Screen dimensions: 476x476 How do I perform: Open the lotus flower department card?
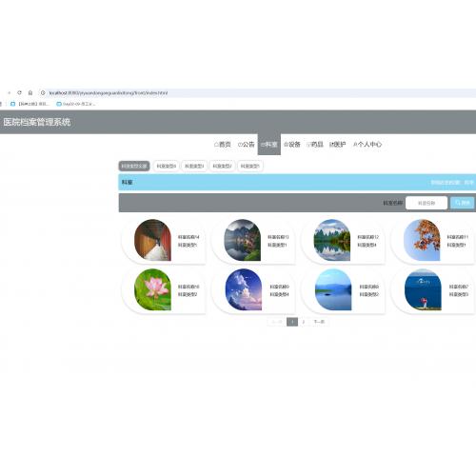(x=164, y=290)
